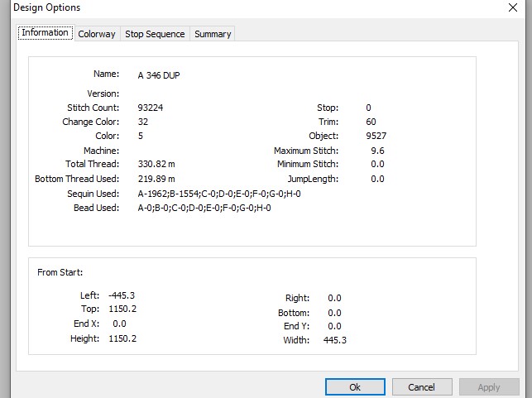Click the Maximum Stitch value 9.6
Image resolution: width=532 pixels, height=398 pixels.
(x=377, y=151)
